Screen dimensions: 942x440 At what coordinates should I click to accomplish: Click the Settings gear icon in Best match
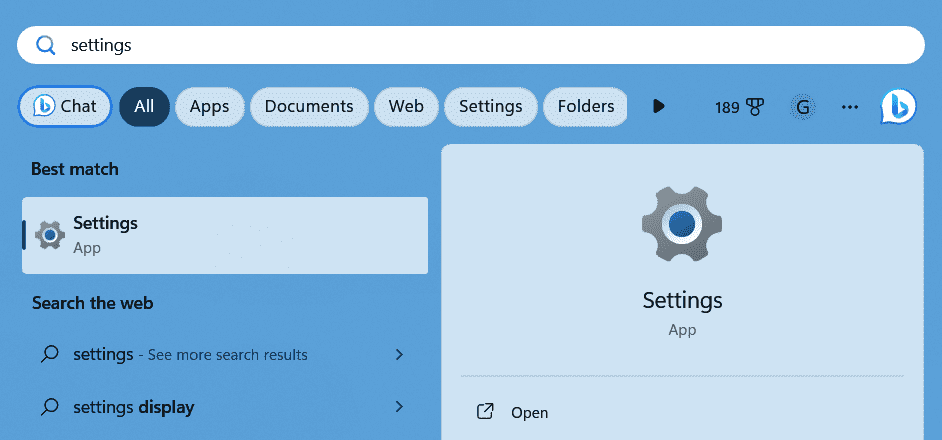point(50,235)
